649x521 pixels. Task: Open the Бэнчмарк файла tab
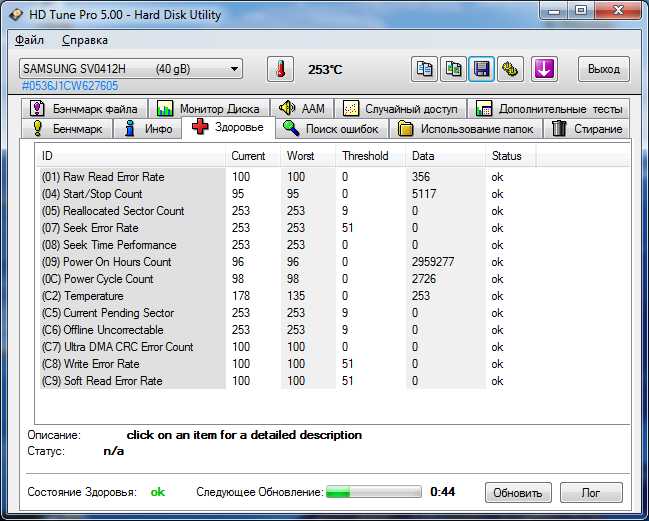tap(84, 109)
